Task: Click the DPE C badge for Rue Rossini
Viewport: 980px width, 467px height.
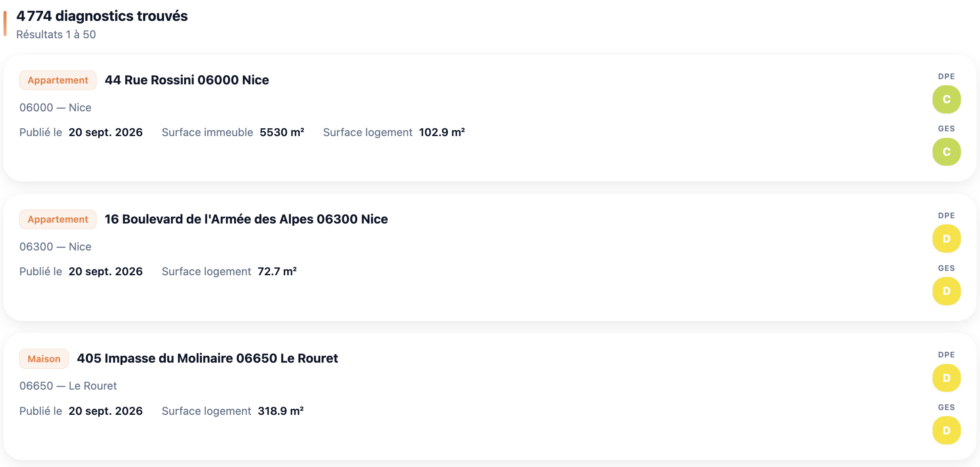Action: point(946,99)
